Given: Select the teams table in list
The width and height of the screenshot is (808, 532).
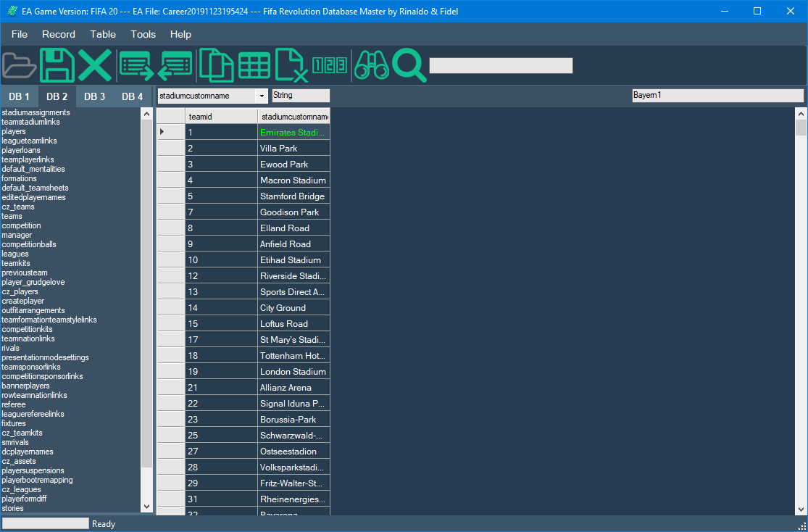Looking at the screenshot, I should tap(12, 216).
